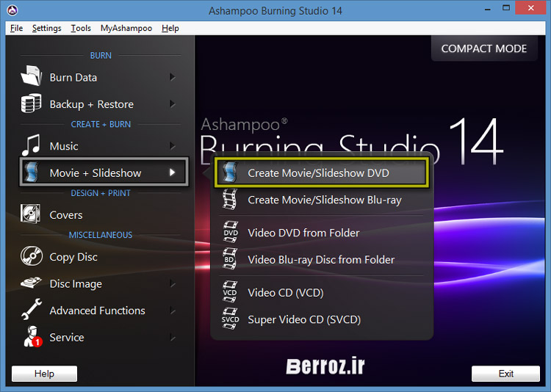The height and width of the screenshot is (392, 551).
Task: Expand the Burn Data submenu arrow
Action: [x=172, y=77]
